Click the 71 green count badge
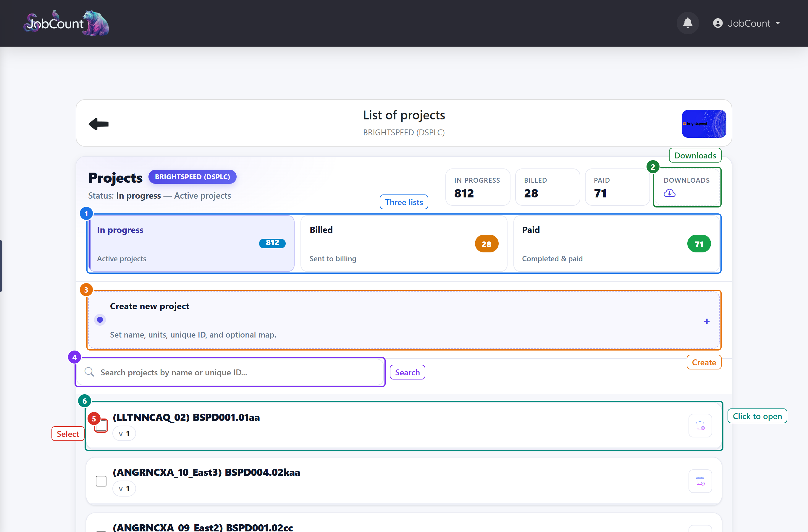 [699, 244]
